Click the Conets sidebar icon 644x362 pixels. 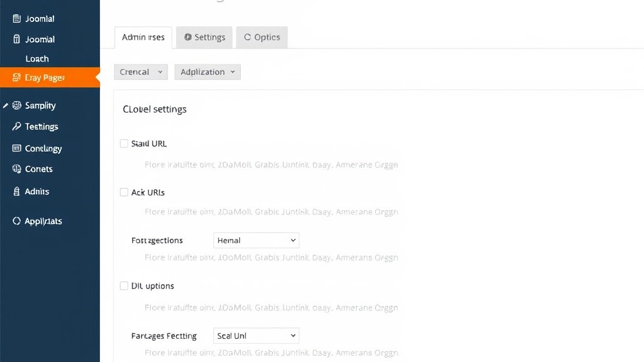pyautogui.click(x=17, y=169)
